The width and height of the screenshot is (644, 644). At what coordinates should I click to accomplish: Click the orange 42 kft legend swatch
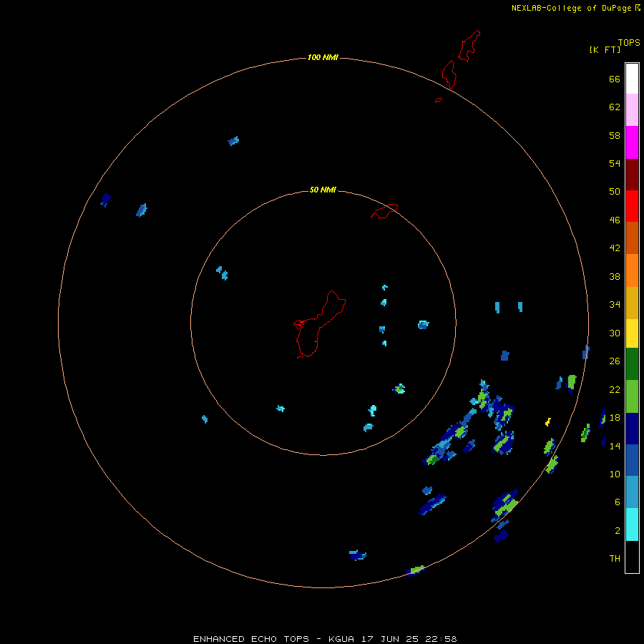click(632, 270)
